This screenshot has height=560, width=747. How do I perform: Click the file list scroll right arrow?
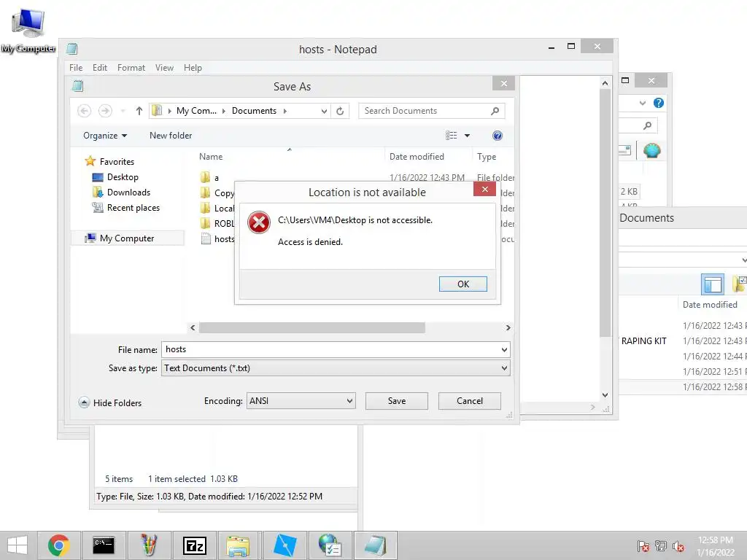point(508,327)
